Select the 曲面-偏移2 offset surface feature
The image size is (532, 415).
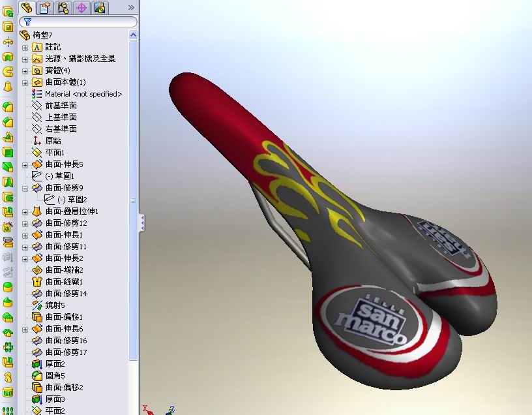pos(57,388)
